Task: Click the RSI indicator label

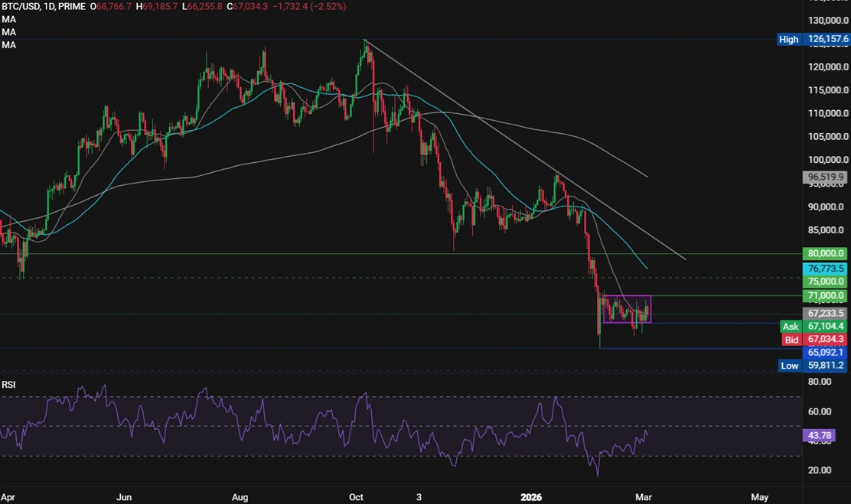Action: click(9, 384)
